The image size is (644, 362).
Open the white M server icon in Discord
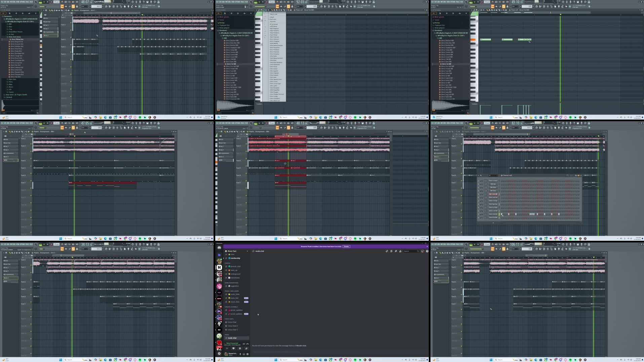coord(219,267)
